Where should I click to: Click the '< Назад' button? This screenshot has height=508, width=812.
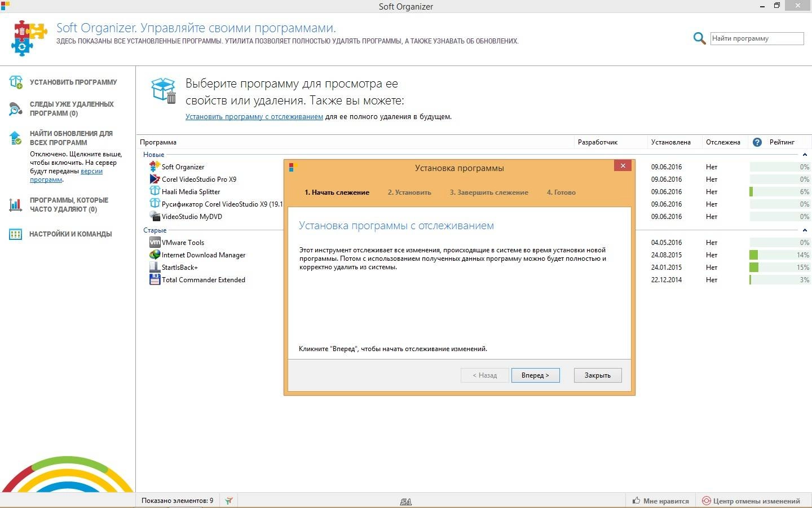(x=485, y=375)
